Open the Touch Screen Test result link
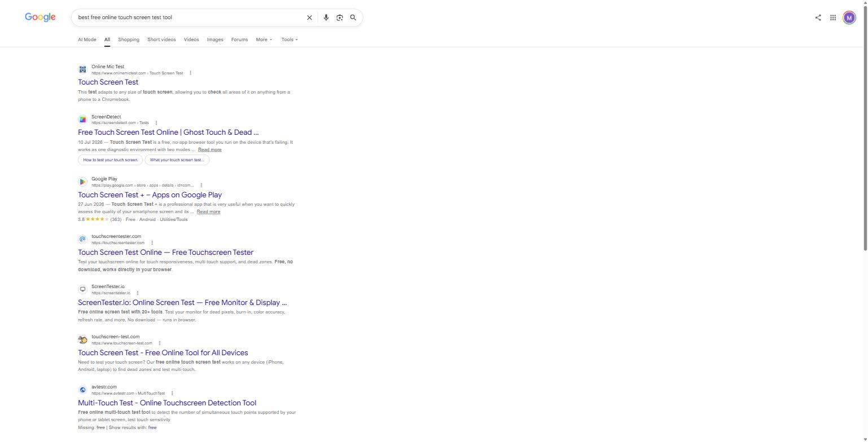 [x=108, y=82]
